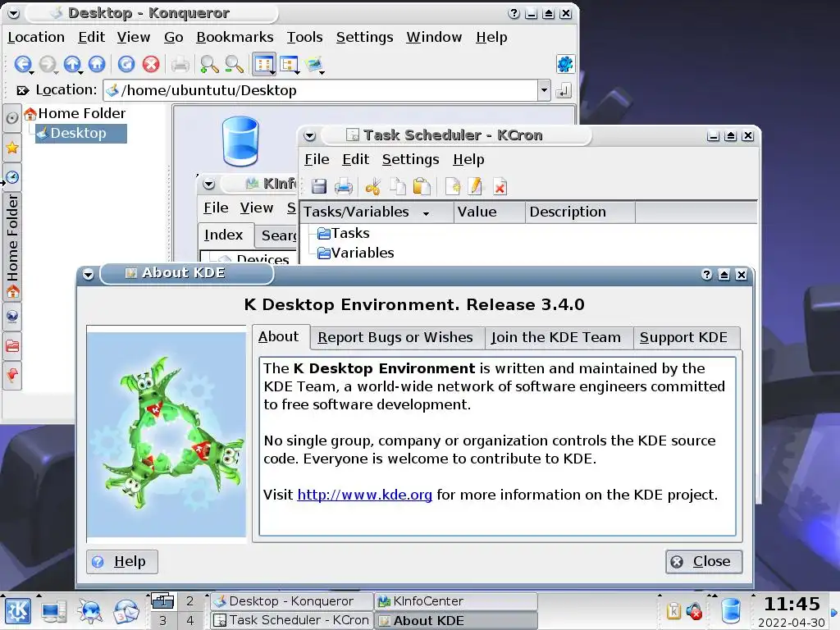The width and height of the screenshot is (840, 630).
Task: Cut the selected task in KCron
Action: point(372,186)
